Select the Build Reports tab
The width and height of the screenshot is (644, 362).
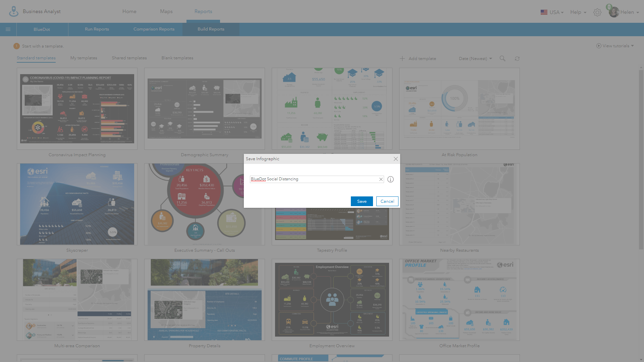pos(211,29)
